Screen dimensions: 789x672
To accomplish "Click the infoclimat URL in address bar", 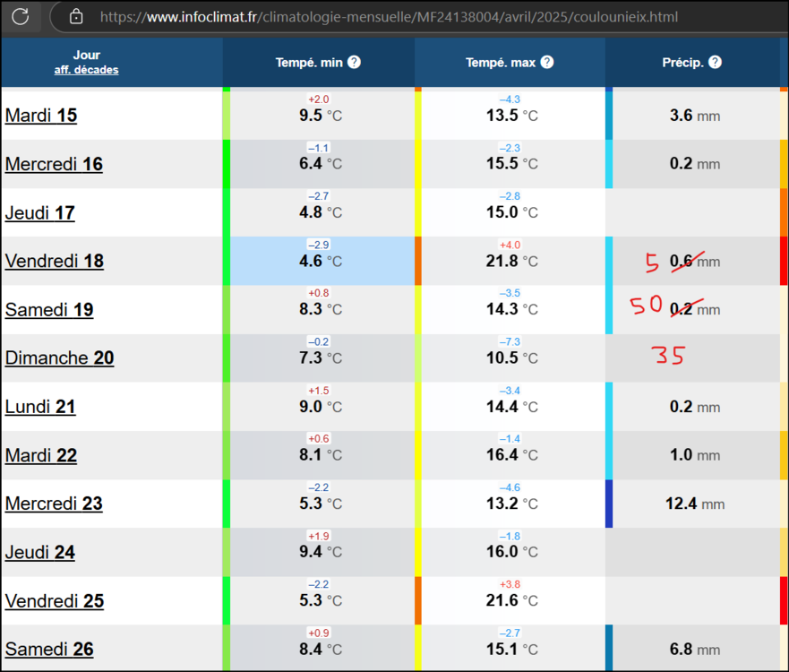I will click(x=389, y=17).
